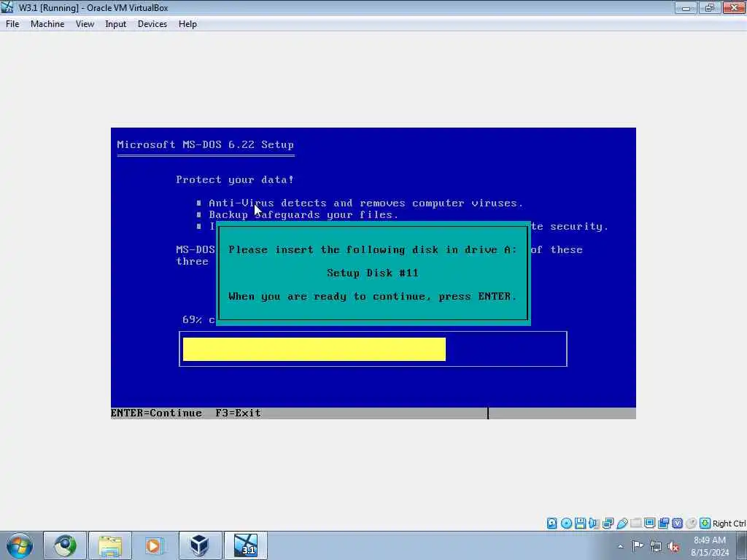
Task: Click the "Microsoft MS-DOS 6.22 Setup" heading
Action: click(x=205, y=144)
